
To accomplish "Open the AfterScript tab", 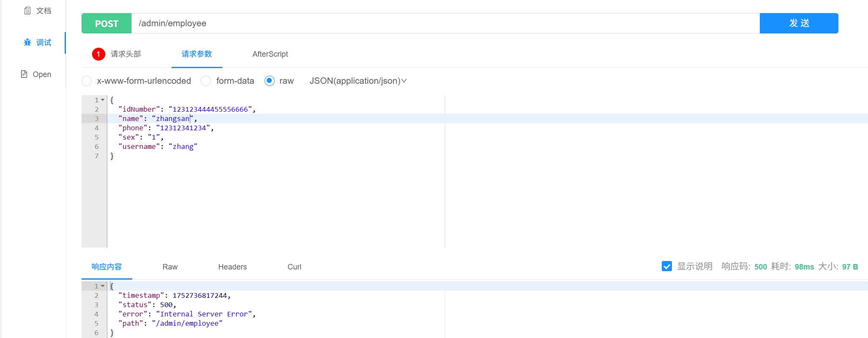I will pyautogui.click(x=270, y=54).
